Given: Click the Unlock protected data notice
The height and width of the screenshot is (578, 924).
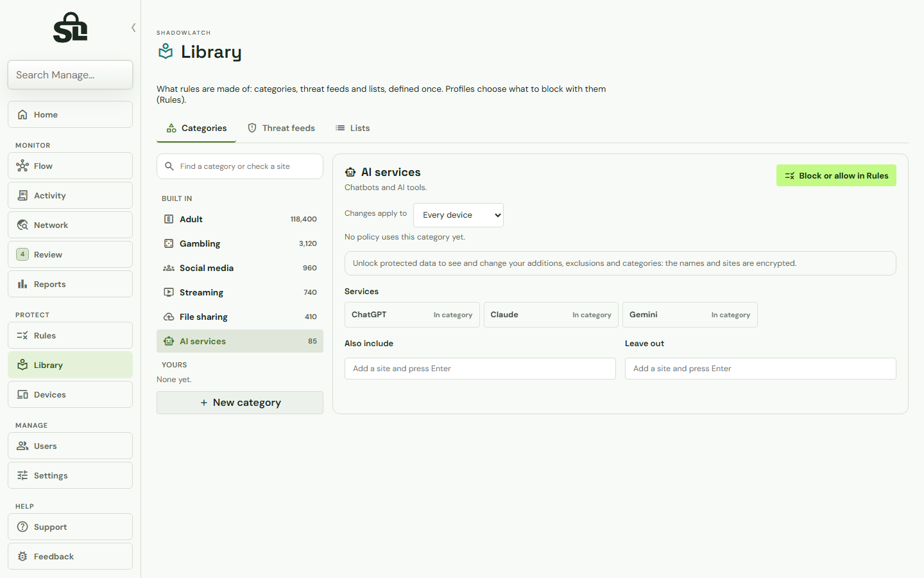Looking at the screenshot, I should 620,263.
